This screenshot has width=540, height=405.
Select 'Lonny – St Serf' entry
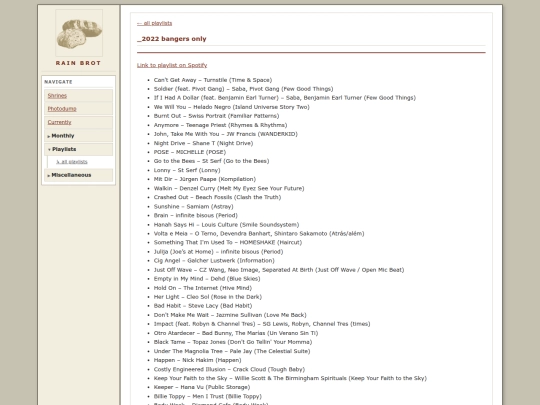[x=187, y=170]
